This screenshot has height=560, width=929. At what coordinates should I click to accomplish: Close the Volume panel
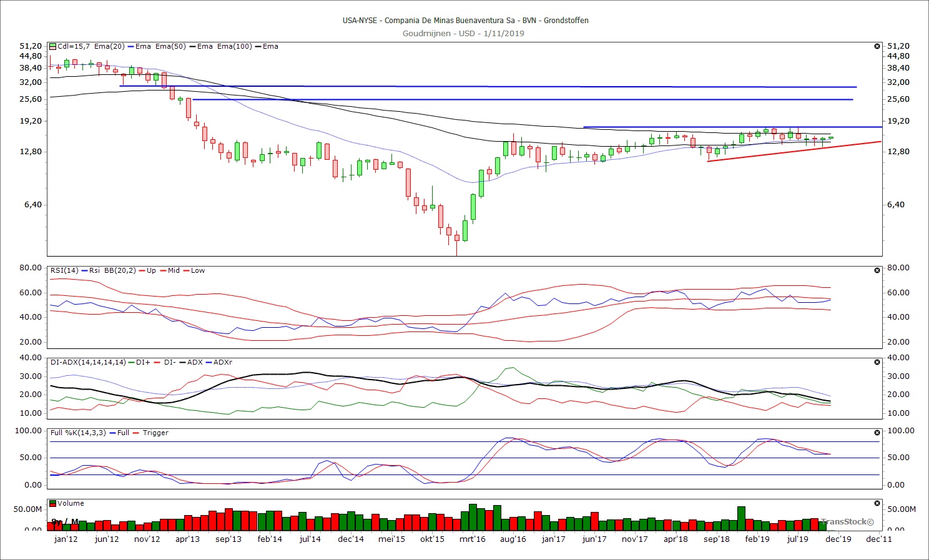pyautogui.click(x=877, y=503)
